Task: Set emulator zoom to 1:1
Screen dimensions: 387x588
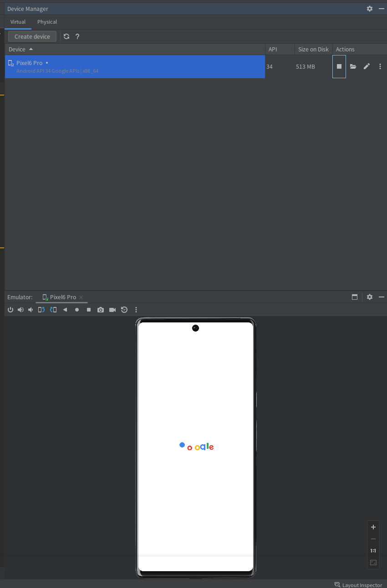Action: click(373, 551)
